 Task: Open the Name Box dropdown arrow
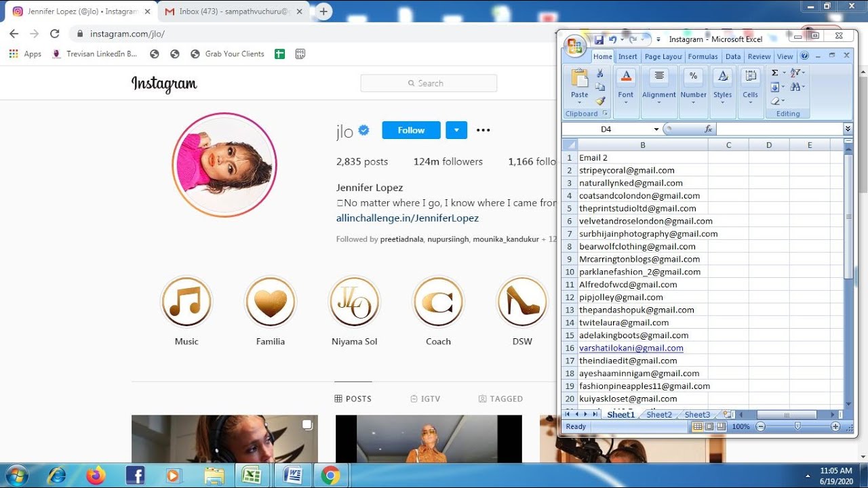click(x=656, y=129)
